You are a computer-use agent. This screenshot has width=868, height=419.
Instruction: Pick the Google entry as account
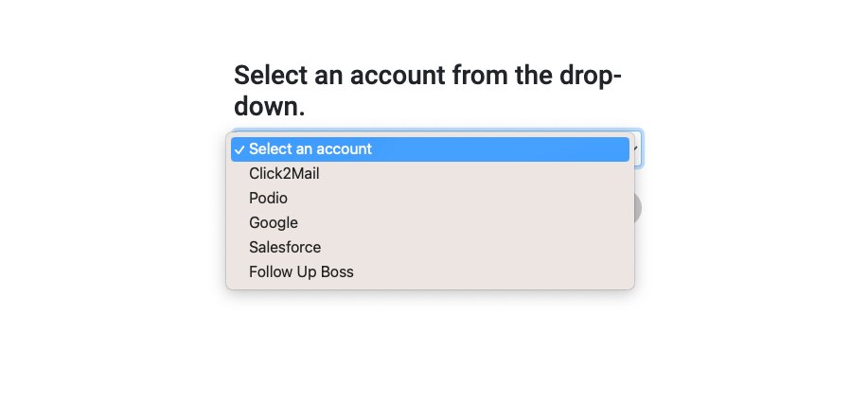(274, 223)
